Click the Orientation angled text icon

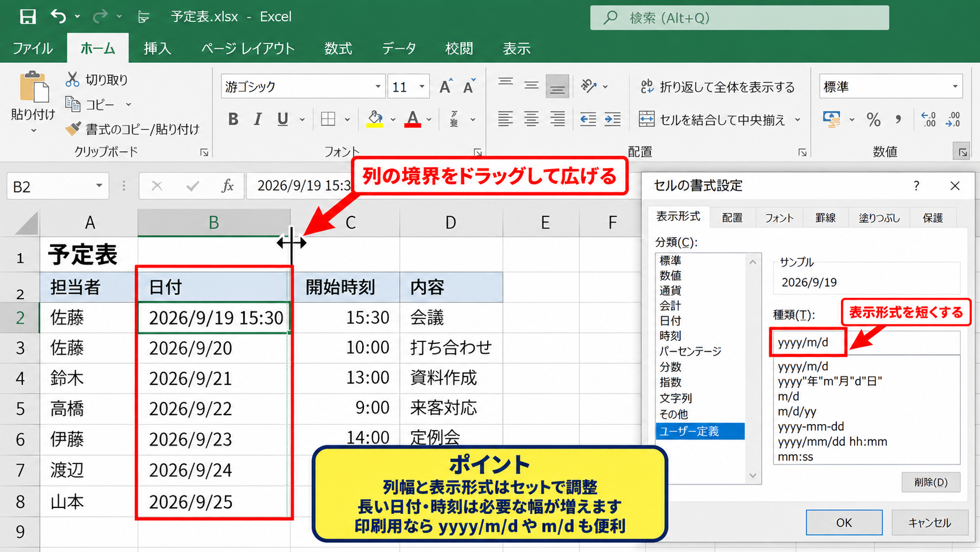(588, 86)
